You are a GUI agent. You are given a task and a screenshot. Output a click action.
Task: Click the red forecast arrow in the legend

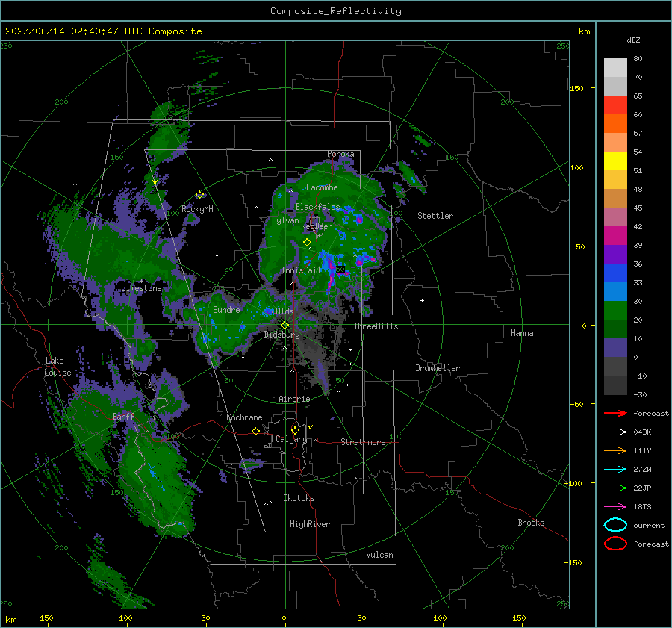615,413
